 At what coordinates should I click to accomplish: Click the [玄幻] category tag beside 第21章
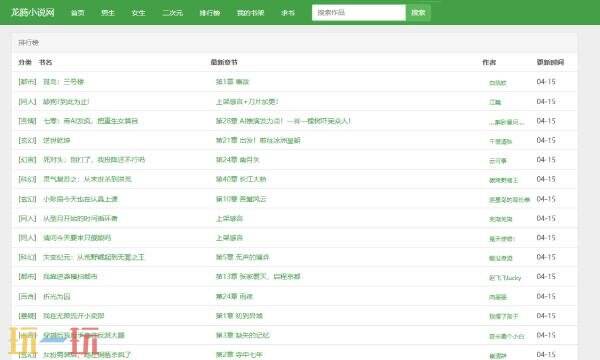(28, 140)
